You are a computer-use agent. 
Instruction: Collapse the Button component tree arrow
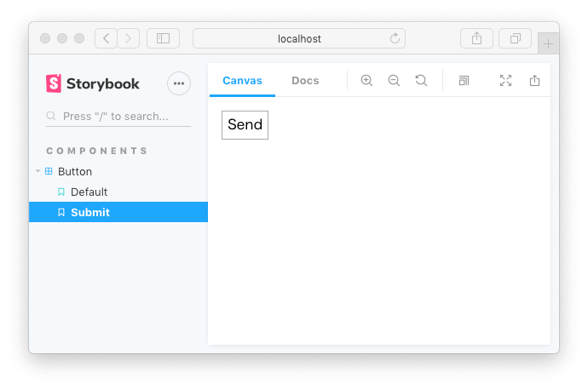pyautogui.click(x=37, y=171)
